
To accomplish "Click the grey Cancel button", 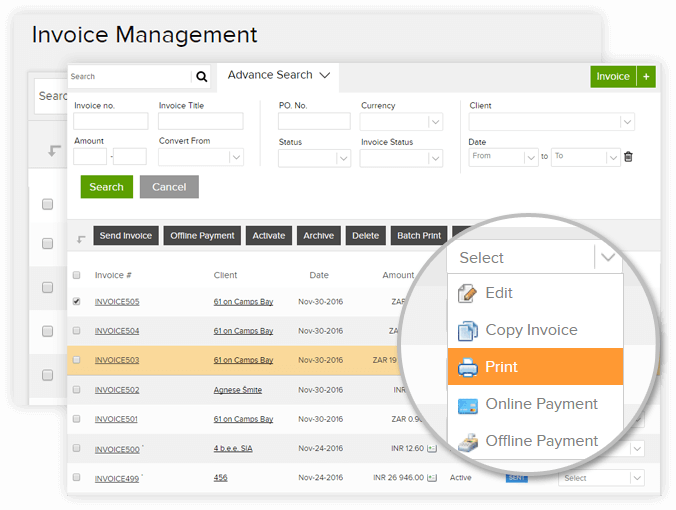I will tap(169, 187).
